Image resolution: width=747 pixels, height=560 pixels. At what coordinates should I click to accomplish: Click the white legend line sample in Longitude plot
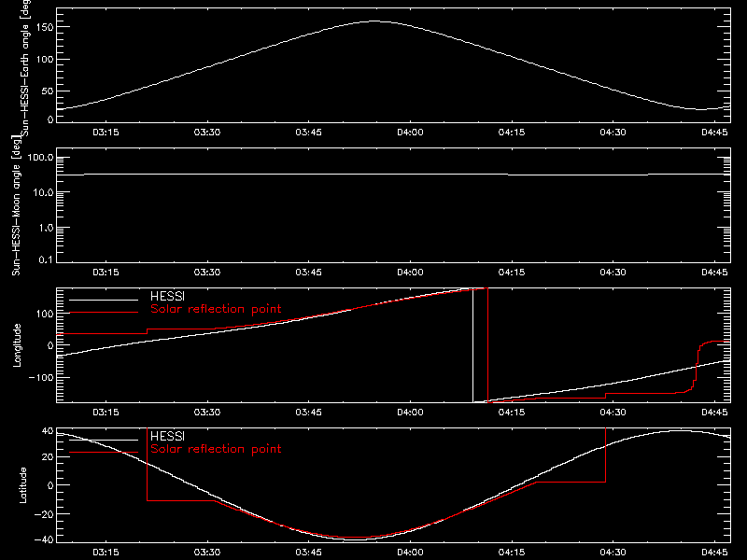coord(104,300)
